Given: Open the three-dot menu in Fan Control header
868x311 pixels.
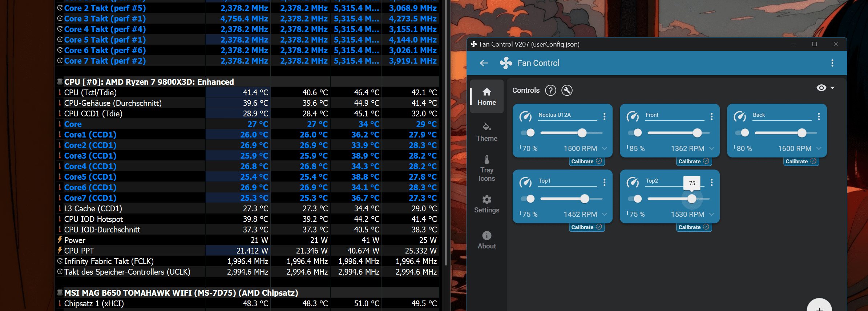Looking at the screenshot, I should pos(832,63).
